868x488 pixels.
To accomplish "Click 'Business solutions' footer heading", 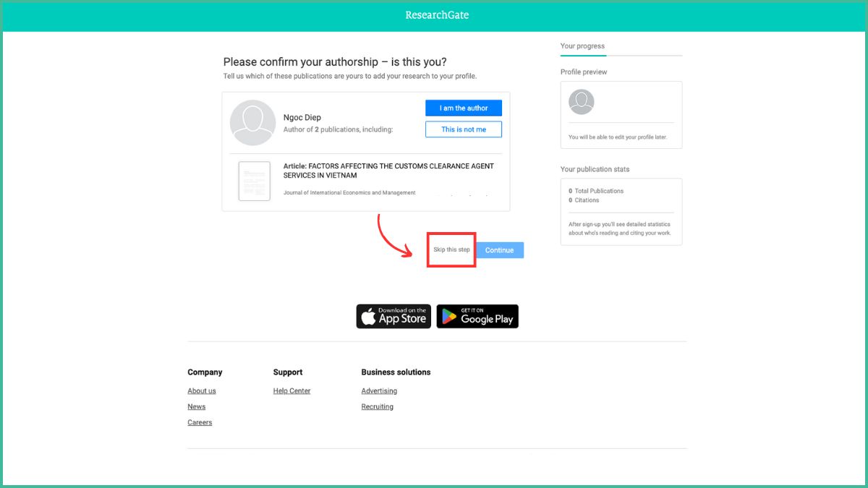I will click(x=396, y=372).
